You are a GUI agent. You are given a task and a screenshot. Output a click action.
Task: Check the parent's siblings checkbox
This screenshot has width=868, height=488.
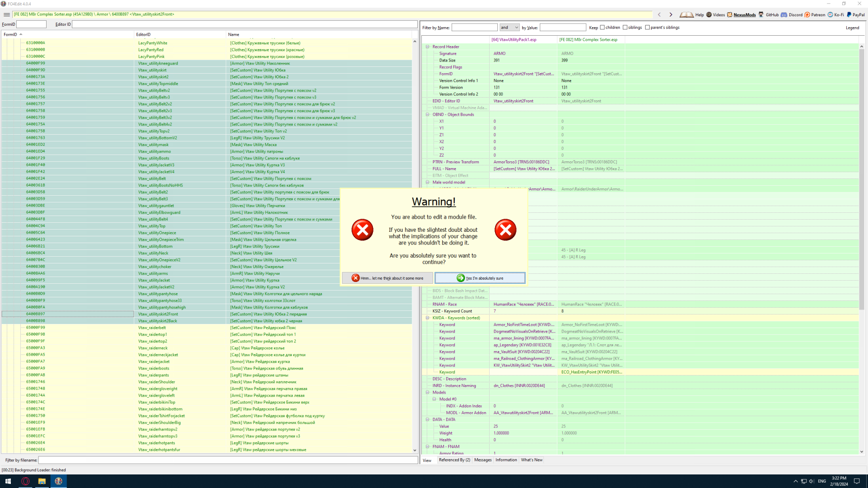click(647, 28)
